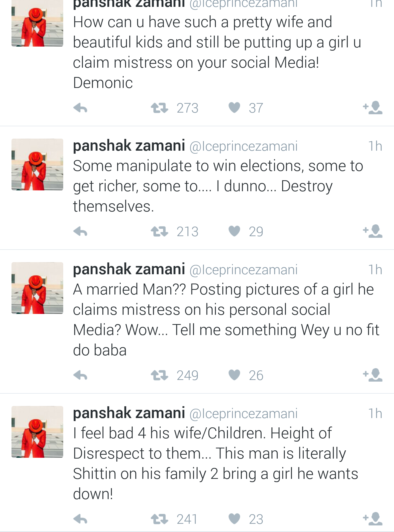Reply to the 'Demonic' tweet

click(80, 108)
